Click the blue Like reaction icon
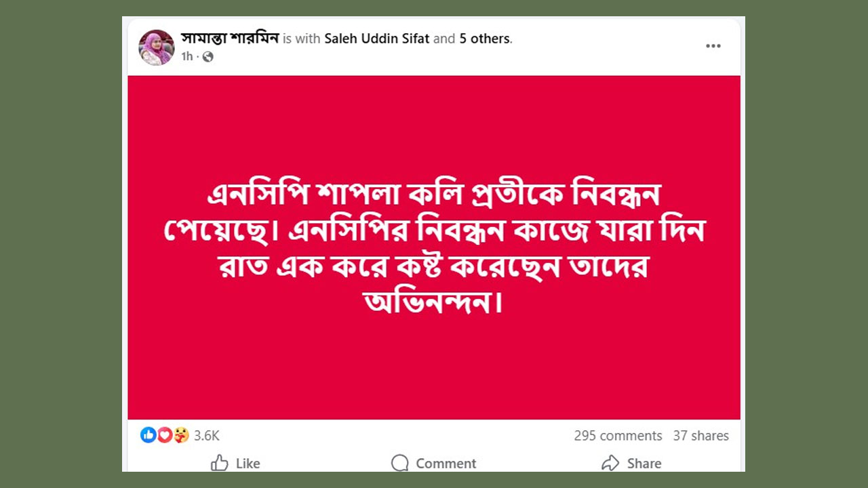The width and height of the screenshot is (868, 488). pyautogui.click(x=149, y=435)
